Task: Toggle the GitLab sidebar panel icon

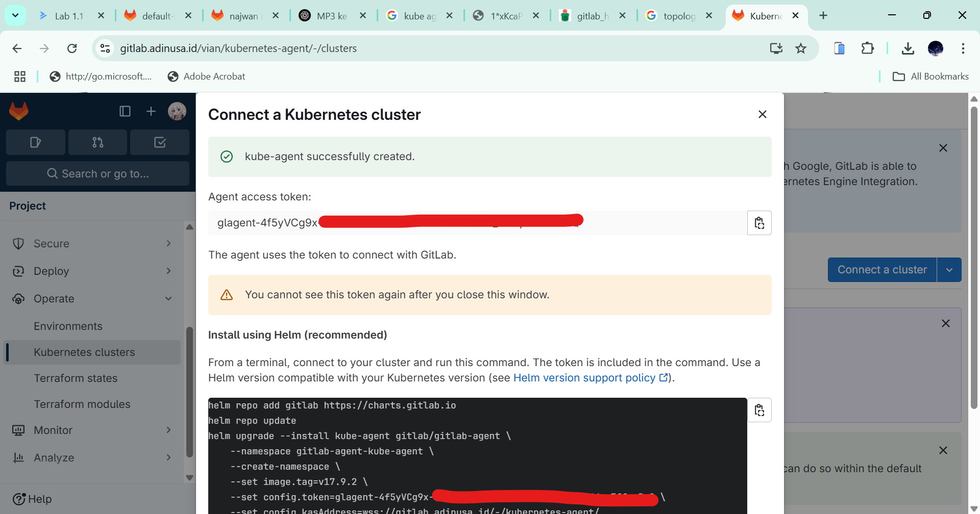Action: [x=125, y=111]
